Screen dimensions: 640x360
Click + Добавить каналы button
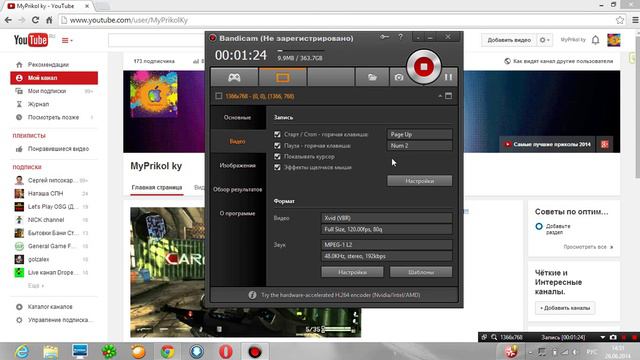tap(565, 308)
